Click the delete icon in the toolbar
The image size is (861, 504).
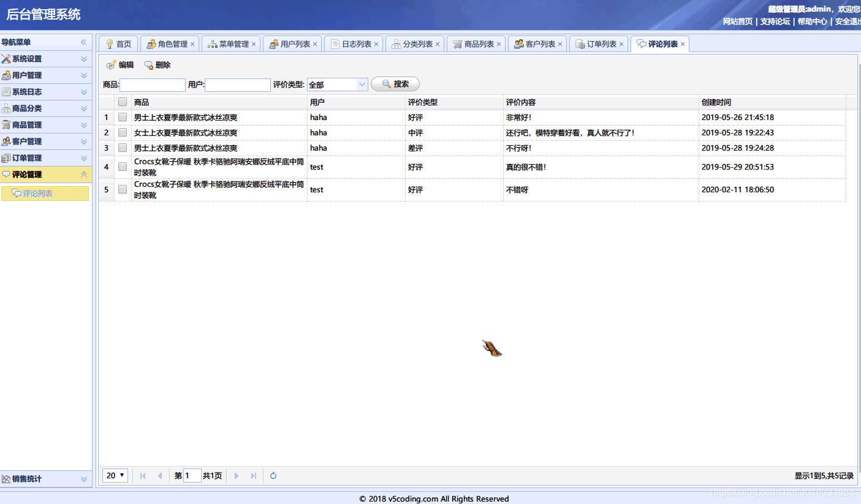point(148,65)
